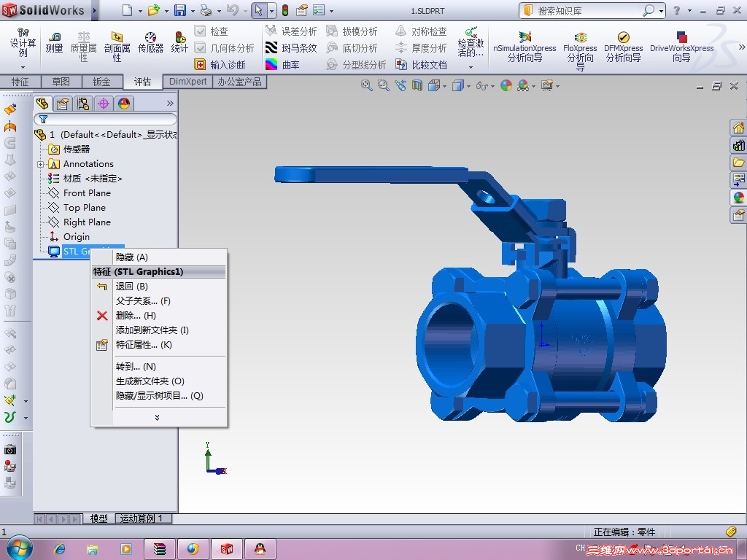The height and width of the screenshot is (560, 747).
Task: Click the 统计 statistics tool
Action: click(x=179, y=43)
